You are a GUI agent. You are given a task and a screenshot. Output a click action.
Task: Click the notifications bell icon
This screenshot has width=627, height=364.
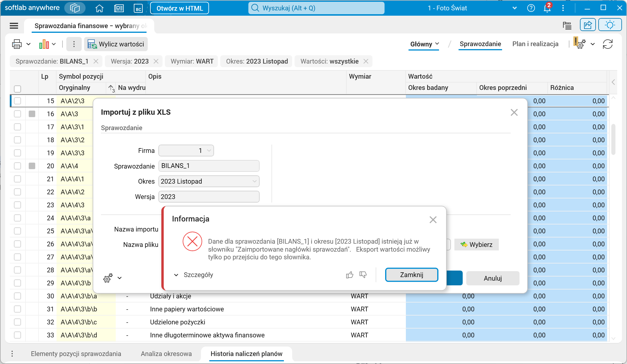[x=547, y=8]
